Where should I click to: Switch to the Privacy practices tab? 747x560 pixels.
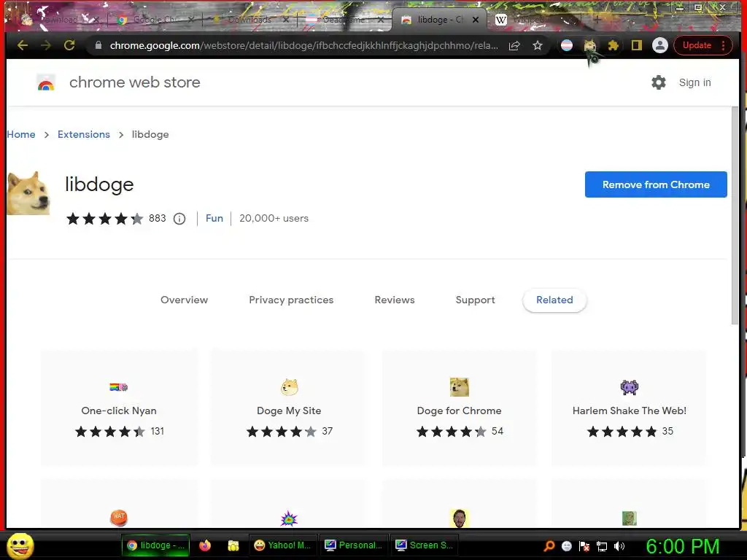(x=291, y=300)
